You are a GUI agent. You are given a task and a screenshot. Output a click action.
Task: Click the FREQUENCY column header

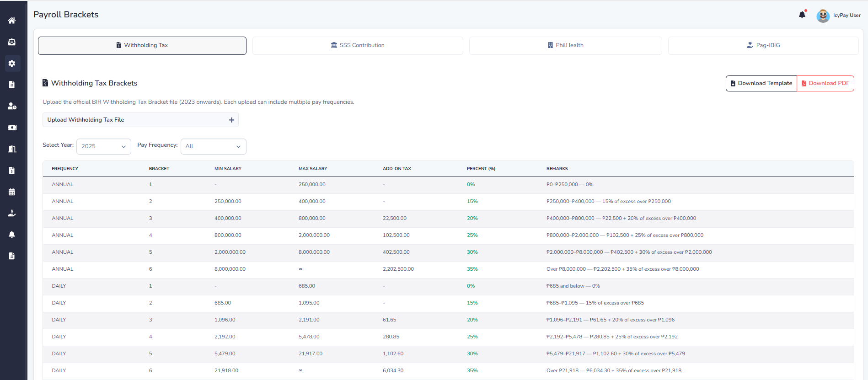click(65, 169)
